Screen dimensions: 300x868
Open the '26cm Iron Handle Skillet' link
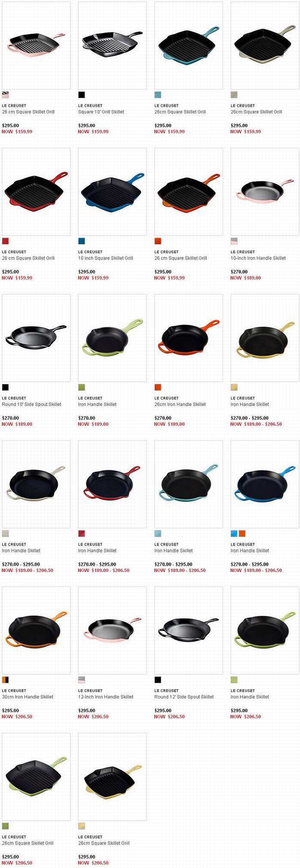180,404
